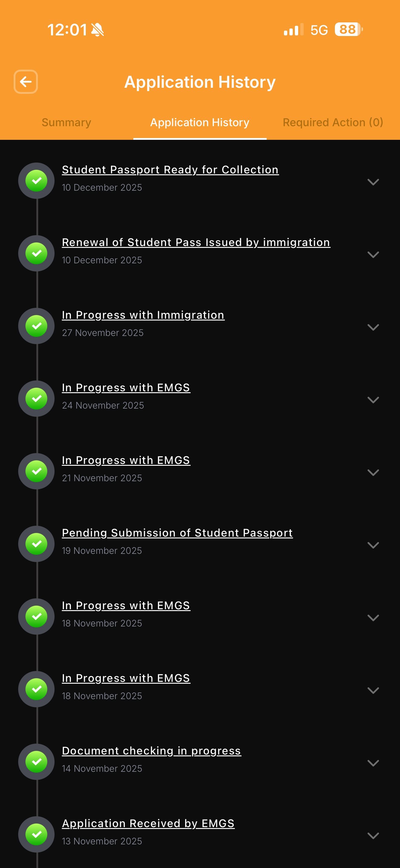Tap the battery indicator in status bar
The image size is (400, 868).
pos(348,30)
